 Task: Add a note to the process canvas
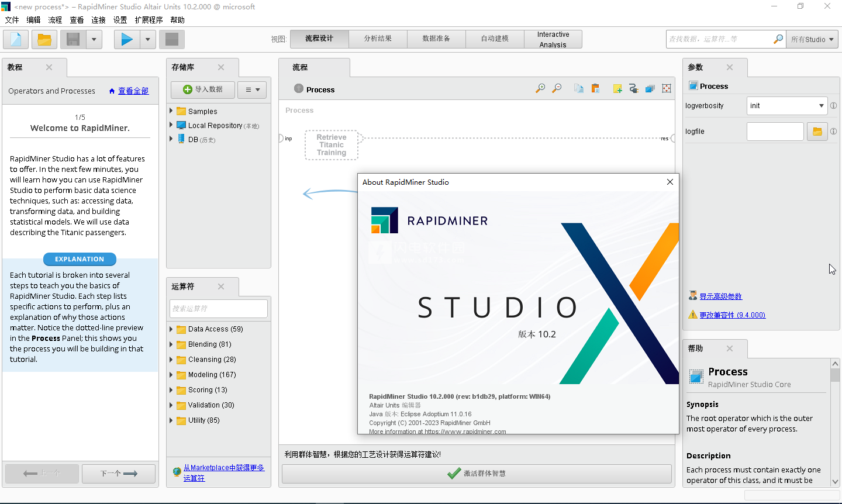pyautogui.click(x=617, y=88)
